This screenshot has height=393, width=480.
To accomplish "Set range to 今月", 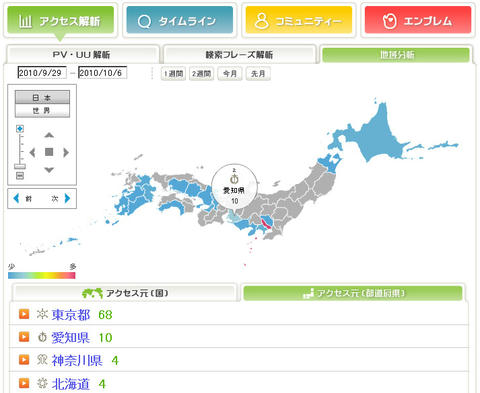I will tap(230, 74).
